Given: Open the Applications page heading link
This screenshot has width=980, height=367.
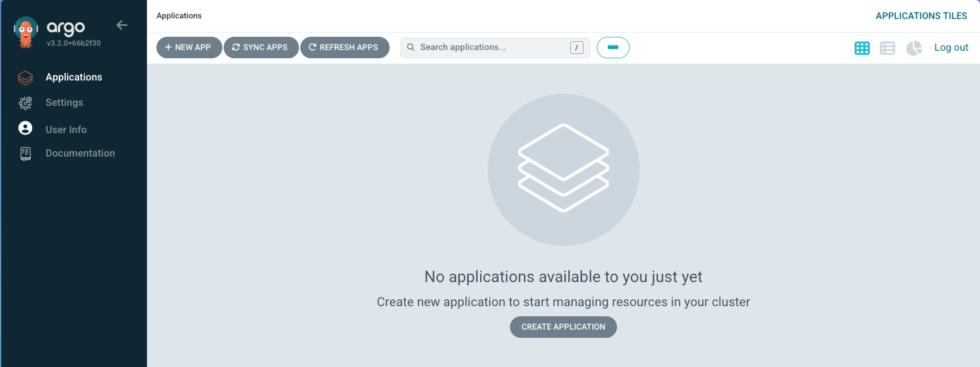Looking at the screenshot, I should [179, 15].
